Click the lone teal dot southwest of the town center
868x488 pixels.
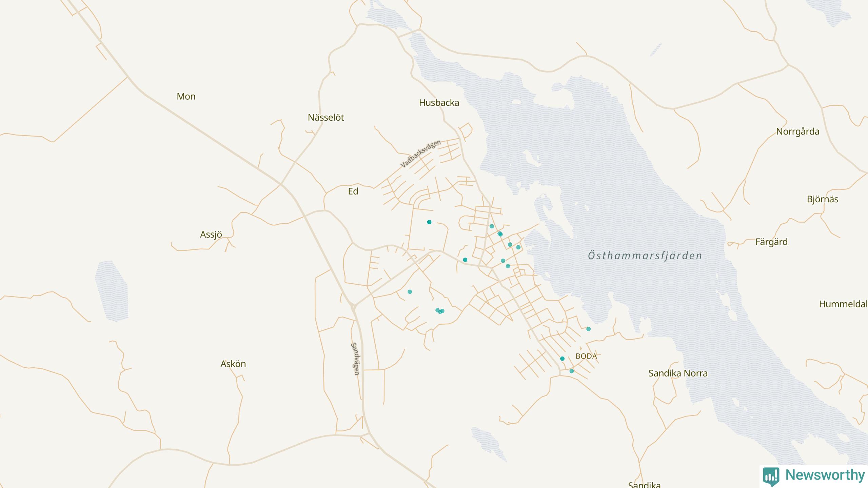(410, 292)
